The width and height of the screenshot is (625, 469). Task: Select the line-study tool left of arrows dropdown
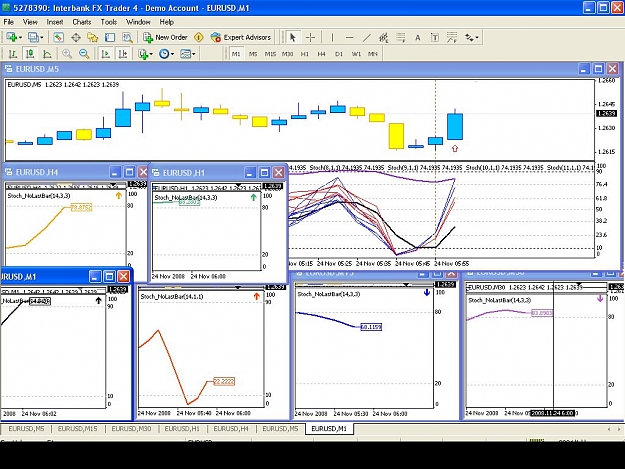click(x=452, y=37)
